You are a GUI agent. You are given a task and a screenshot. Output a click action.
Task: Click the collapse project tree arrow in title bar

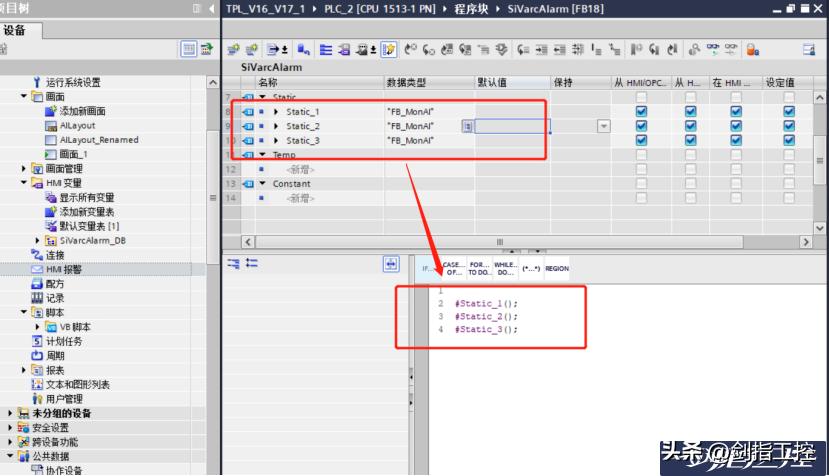click(212, 8)
